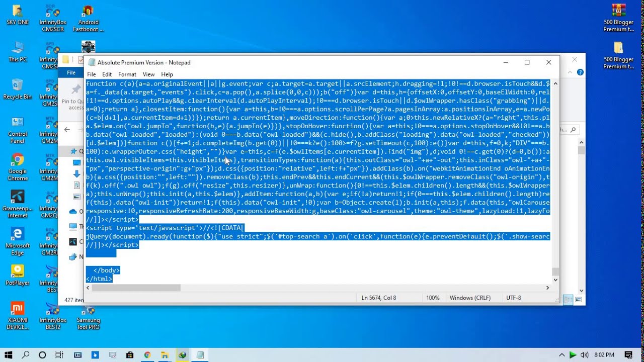The image size is (644, 362).
Task: Select the File tab in File Explorer
Action: (x=71, y=72)
